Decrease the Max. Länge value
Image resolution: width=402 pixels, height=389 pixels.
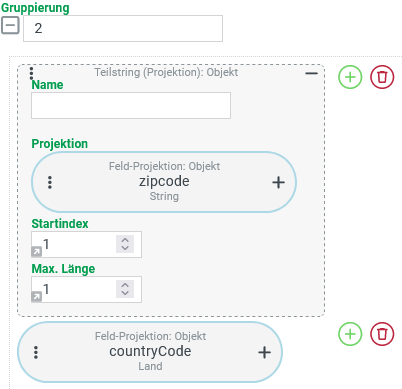[x=125, y=293]
